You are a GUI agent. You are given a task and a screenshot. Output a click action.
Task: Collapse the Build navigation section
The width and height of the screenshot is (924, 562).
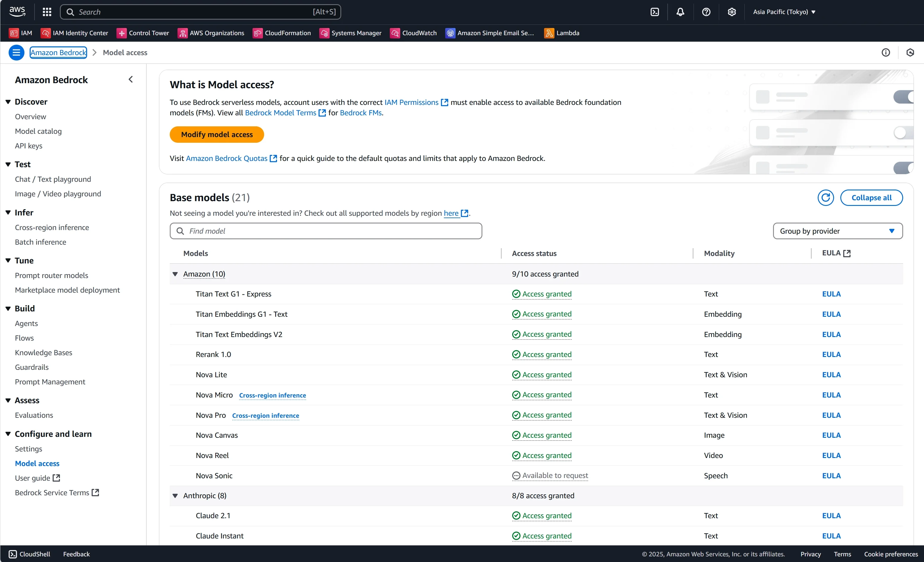pos(8,308)
